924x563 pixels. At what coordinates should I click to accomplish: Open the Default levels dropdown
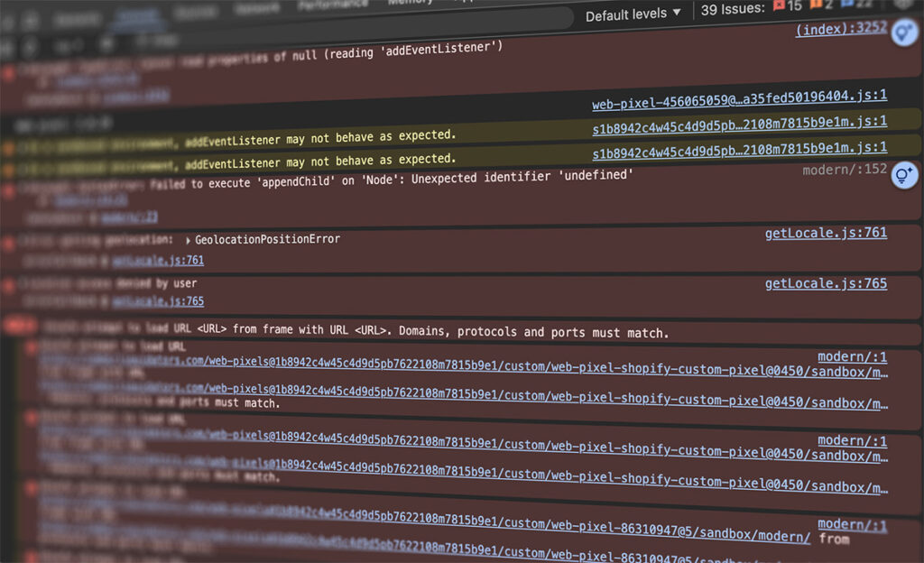[633, 14]
